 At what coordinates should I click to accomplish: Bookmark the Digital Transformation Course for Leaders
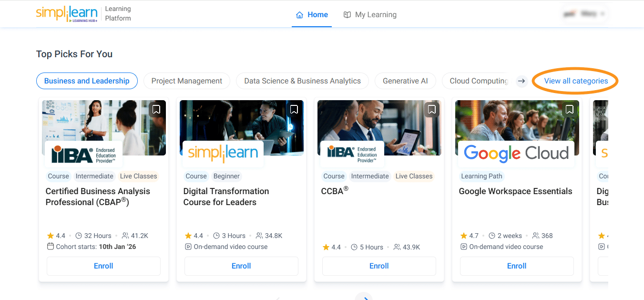click(x=294, y=110)
